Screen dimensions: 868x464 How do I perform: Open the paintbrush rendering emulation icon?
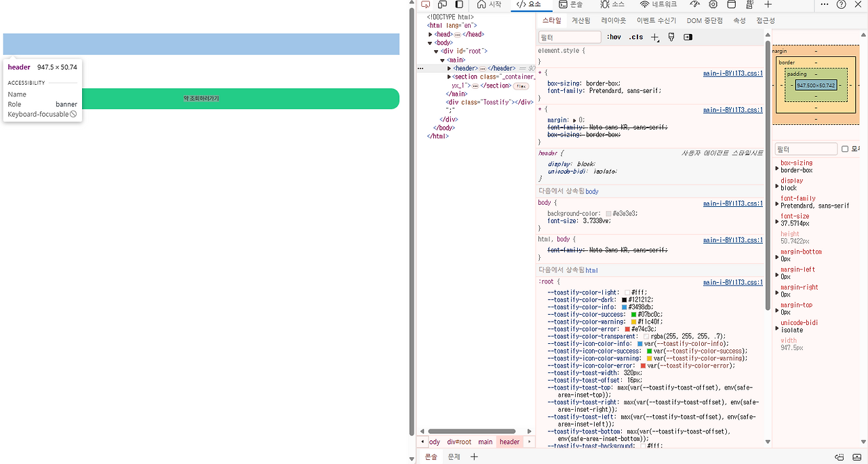coord(671,37)
